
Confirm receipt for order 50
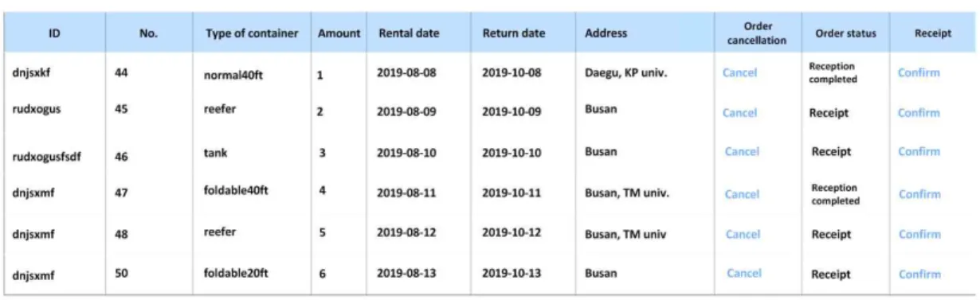click(x=919, y=274)
